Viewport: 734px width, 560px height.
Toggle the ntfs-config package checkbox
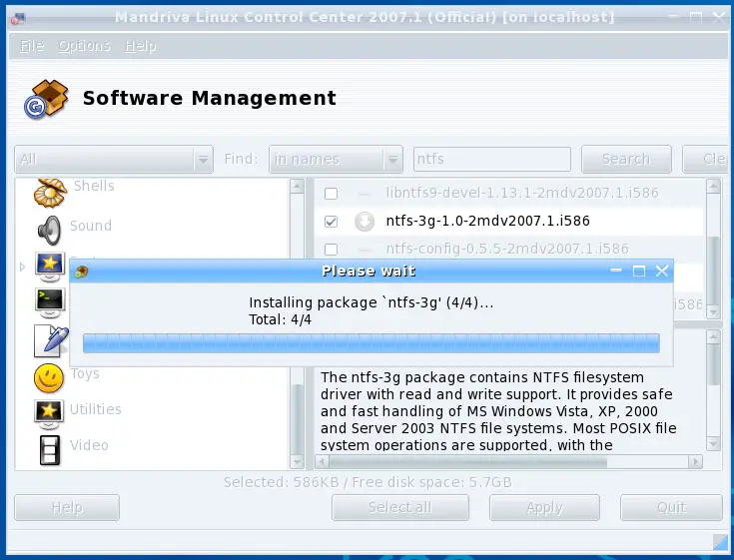click(x=331, y=249)
